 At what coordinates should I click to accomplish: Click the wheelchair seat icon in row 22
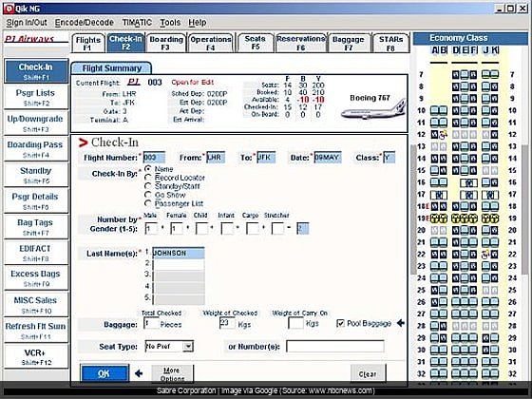(x=485, y=255)
